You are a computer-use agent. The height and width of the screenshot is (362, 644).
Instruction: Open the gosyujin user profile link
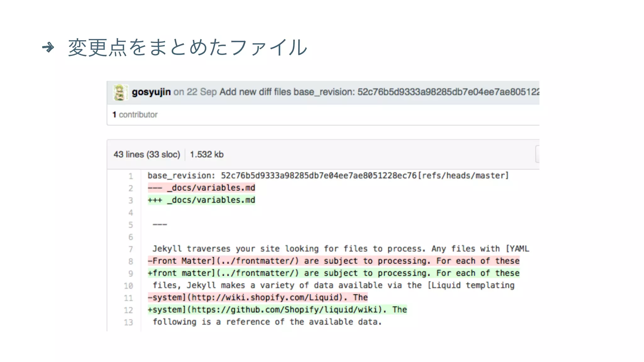(151, 92)
